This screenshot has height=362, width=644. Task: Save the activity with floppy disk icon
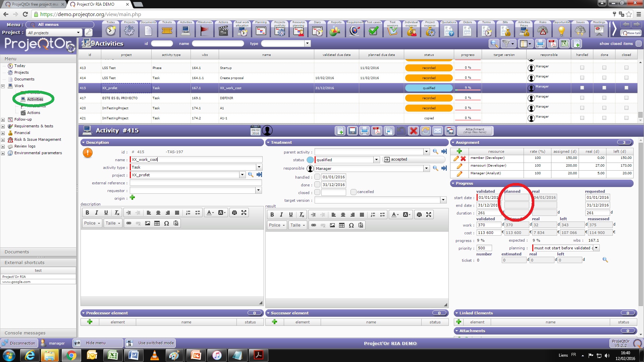(x=352, y=131)
